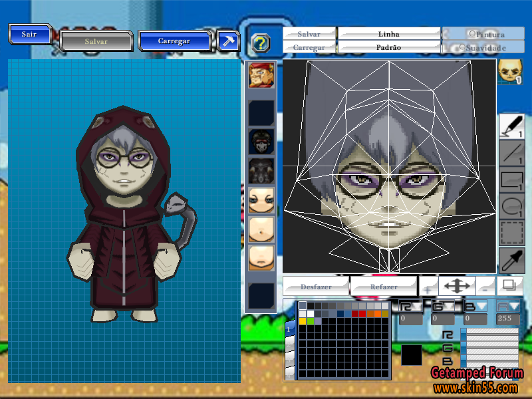Viewport: 532px width, 399px height.
Task: Select the red-hat character face thumbnail
Action: (261, 75)
